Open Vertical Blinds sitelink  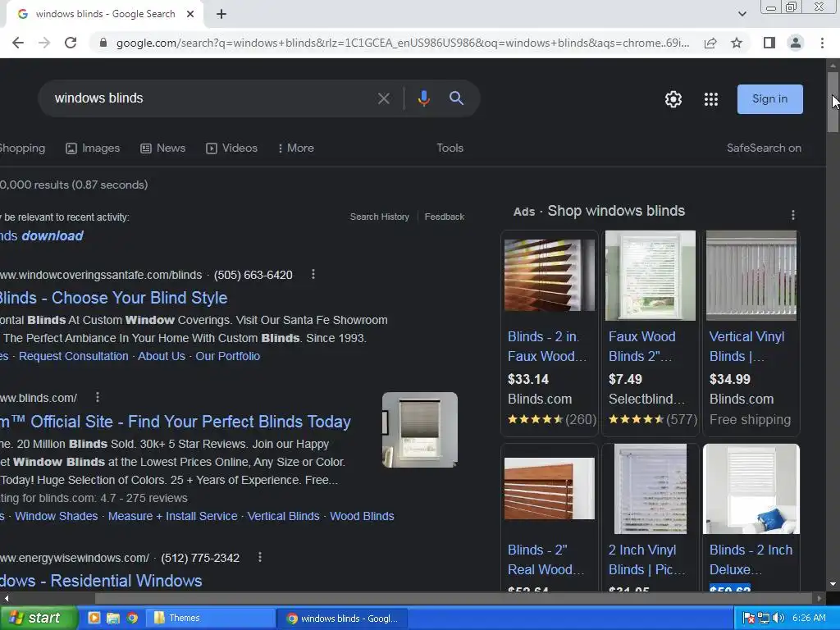283,517
